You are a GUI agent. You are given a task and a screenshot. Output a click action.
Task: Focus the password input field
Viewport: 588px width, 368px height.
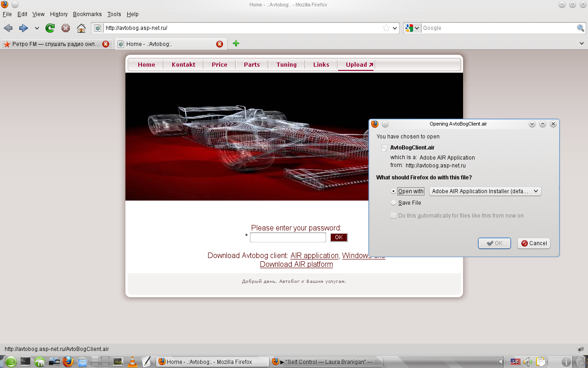coord(288,237)
